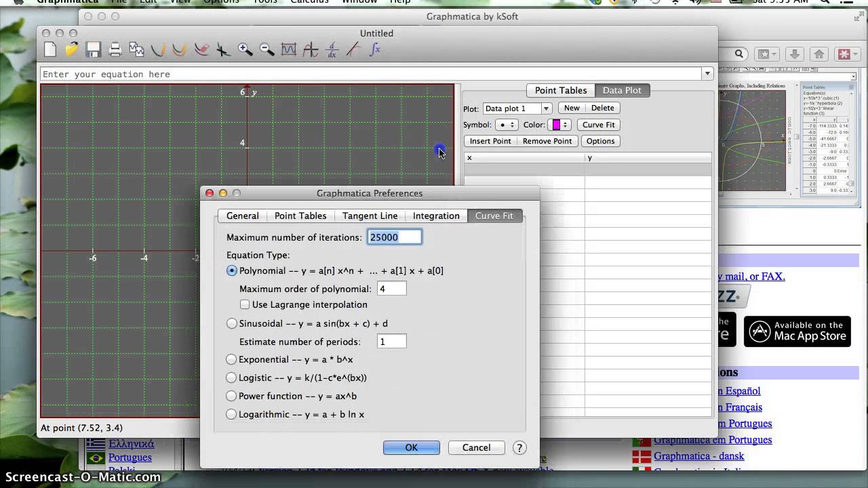Image resolution: width=868 pixels, height=488 pixels.
Task: Select the Logarithmic equation type radio button
Action: coord(231,414)
